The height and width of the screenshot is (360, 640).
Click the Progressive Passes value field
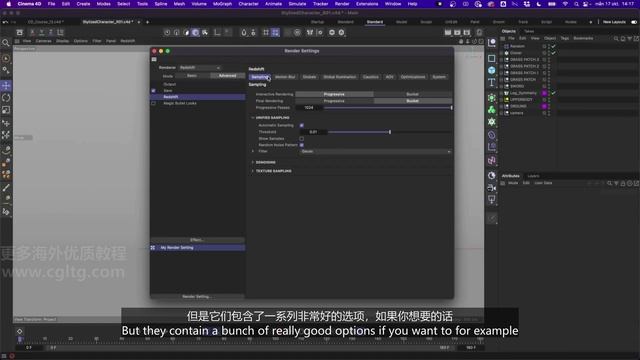point(309,108)
